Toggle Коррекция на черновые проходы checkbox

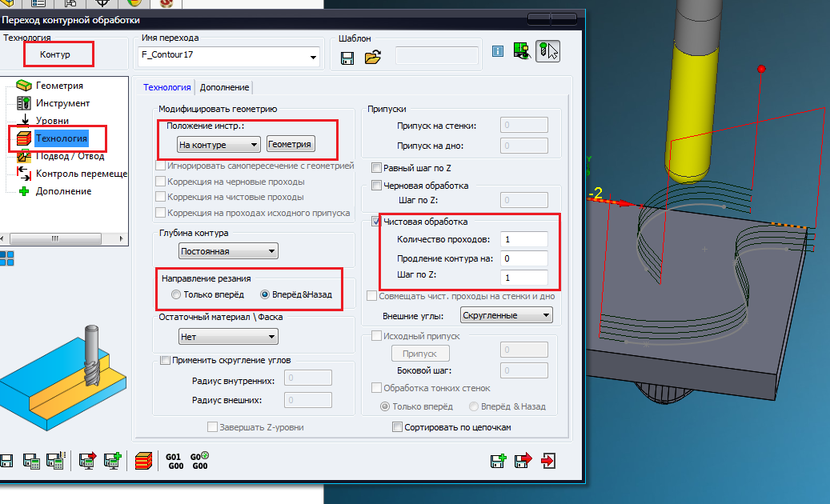point(160,182)
